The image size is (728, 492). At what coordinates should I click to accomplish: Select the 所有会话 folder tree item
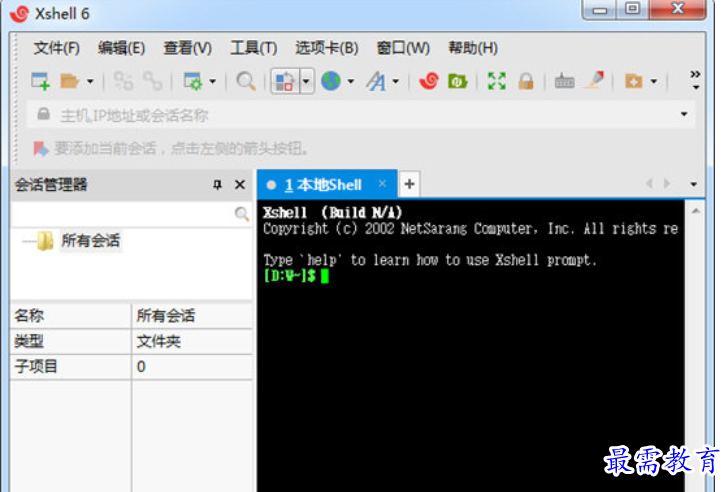tap(91, 240)
